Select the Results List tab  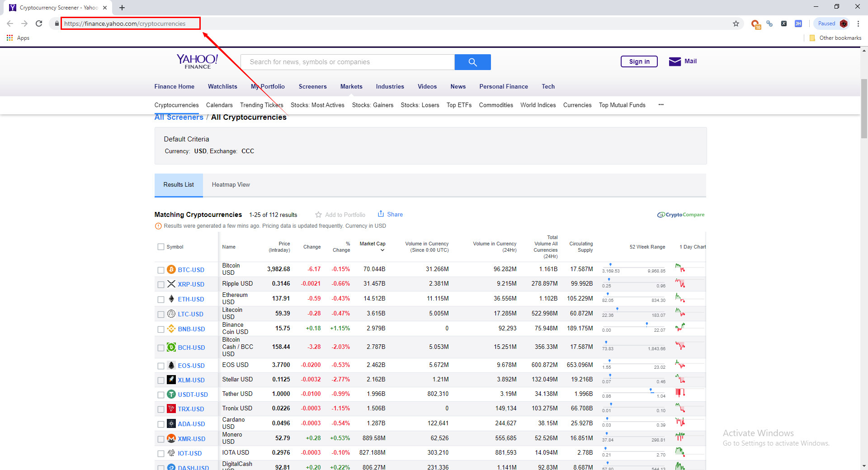click(179, 185)
